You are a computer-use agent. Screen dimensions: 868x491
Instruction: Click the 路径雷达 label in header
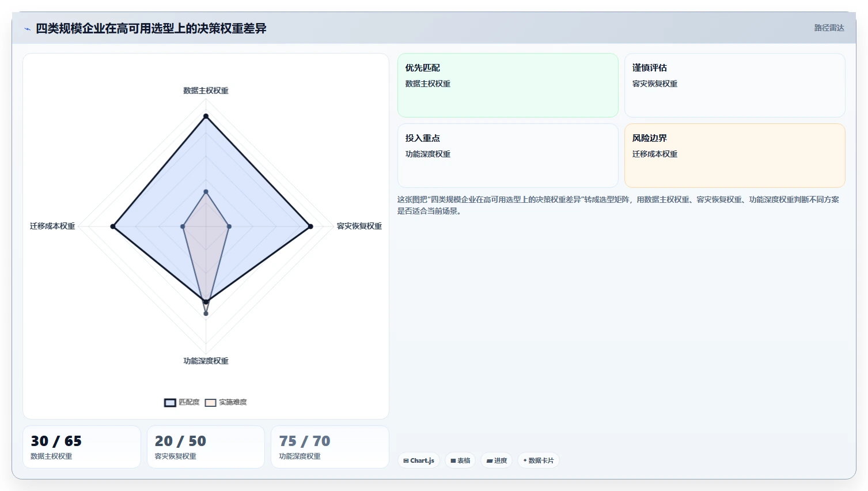(829, 28)
